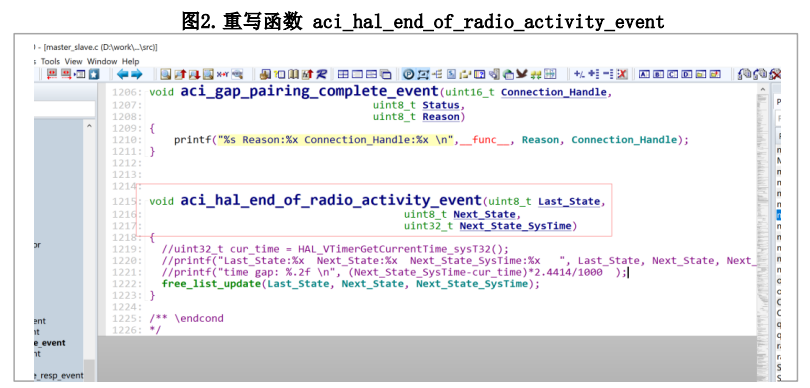
Task: Click the up chevron in the left panel
Action: 89,126
